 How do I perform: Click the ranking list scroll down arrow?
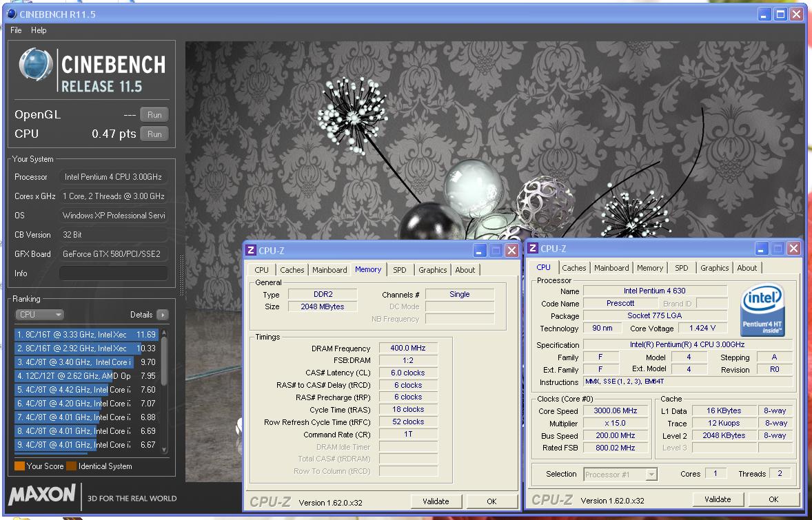[164, 450]
